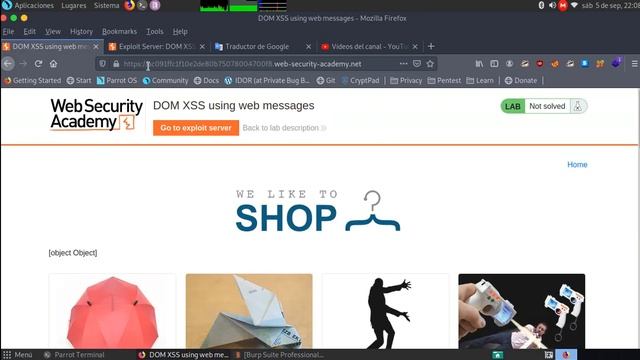Viewport: 640px width, 360px height.
Task: Click the blue S extension icon
Action: click(585, 63)
